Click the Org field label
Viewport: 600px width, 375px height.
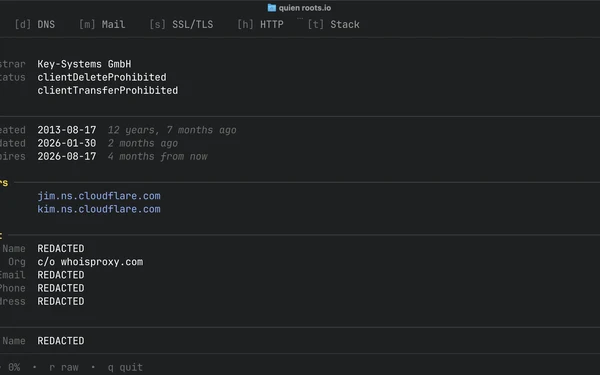17,262
